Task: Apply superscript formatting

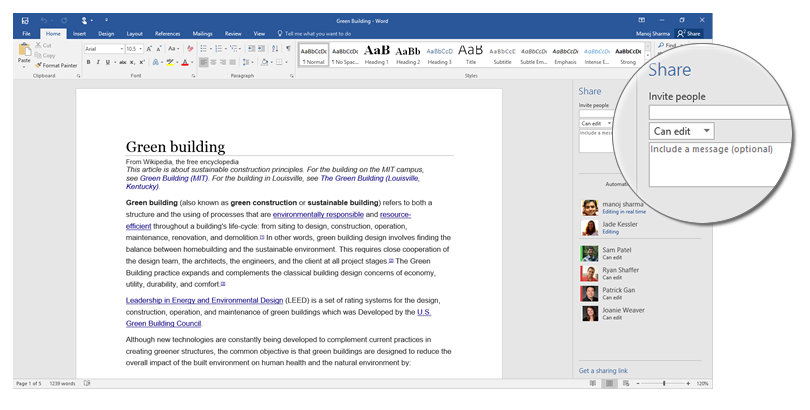Action: [142, 62]
